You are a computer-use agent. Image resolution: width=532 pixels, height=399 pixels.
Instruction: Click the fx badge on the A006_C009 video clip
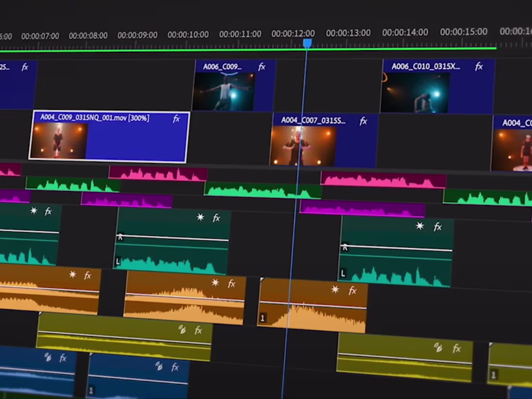pos(262,67)
